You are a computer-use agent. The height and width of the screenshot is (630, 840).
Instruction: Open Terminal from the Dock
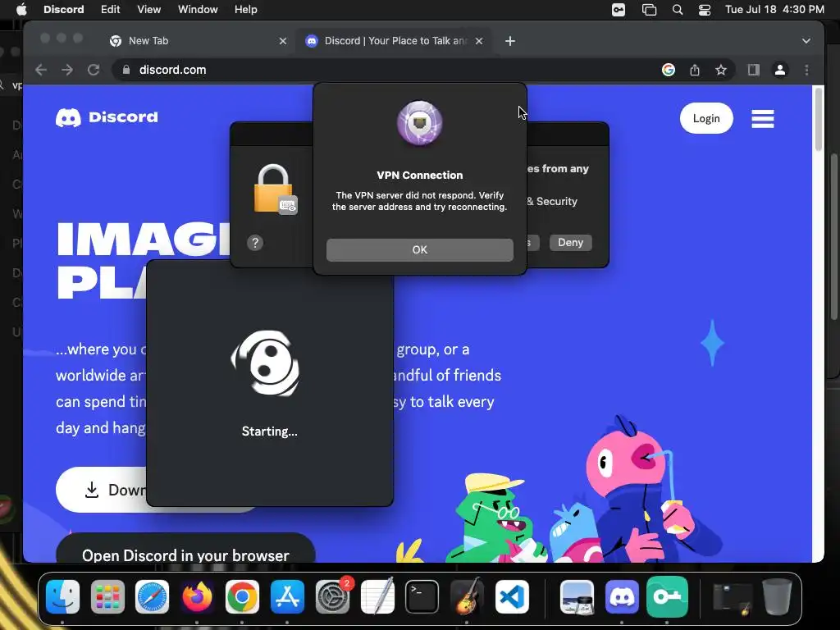tap(422, 596)
